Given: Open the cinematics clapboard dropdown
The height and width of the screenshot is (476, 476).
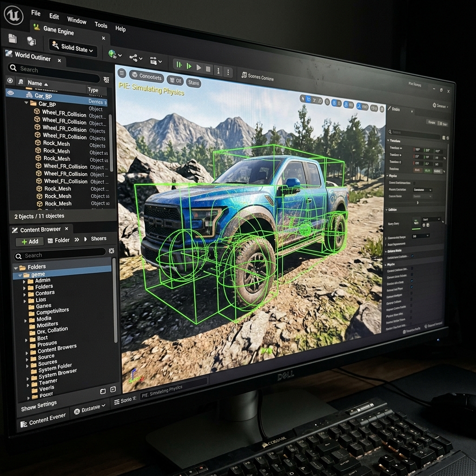Looking at the screenshot, I should pos(156,61).
